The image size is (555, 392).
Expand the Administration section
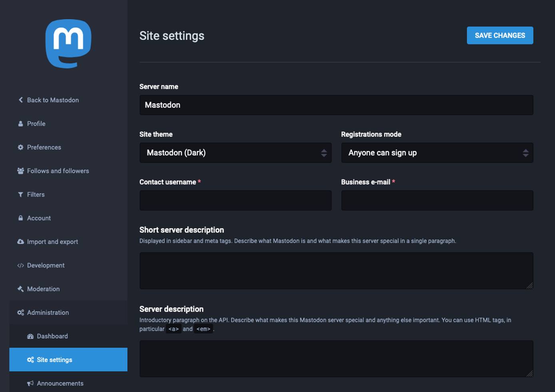point(48,312)
